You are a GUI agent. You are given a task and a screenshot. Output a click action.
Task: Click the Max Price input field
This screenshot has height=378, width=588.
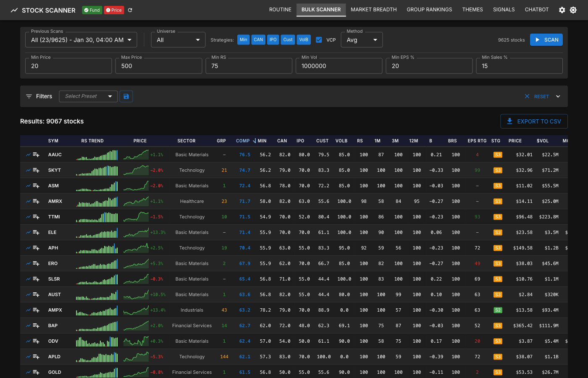click(x=159, y=66)
